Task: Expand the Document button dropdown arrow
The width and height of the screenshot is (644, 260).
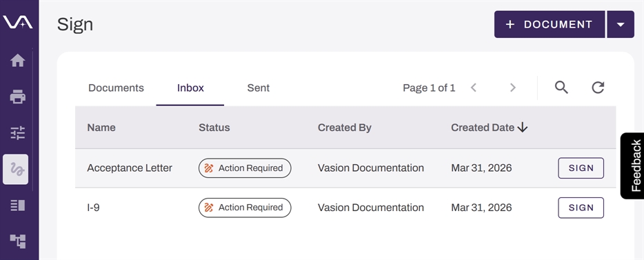Action: (621, 24)
